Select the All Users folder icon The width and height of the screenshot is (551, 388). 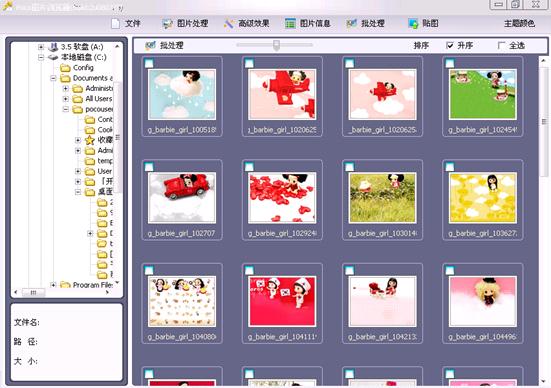[78, 99]
